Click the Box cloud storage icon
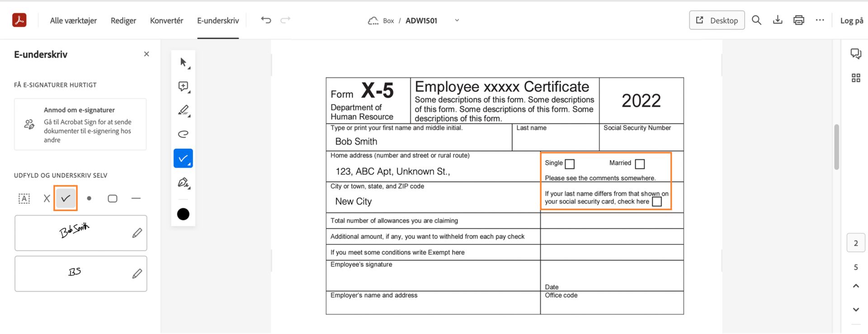 pyautogui.click(x=373, y=20)
